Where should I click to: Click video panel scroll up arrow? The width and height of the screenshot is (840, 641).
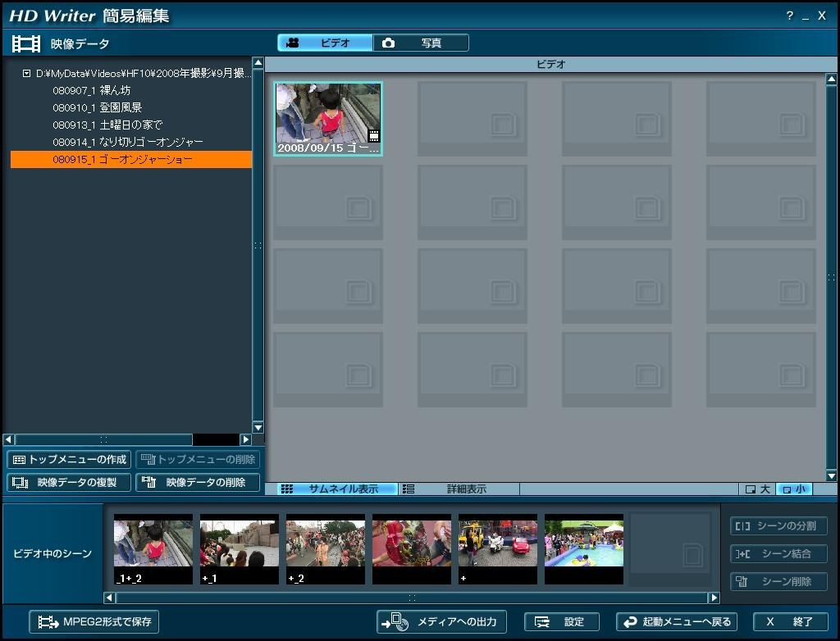832,80
